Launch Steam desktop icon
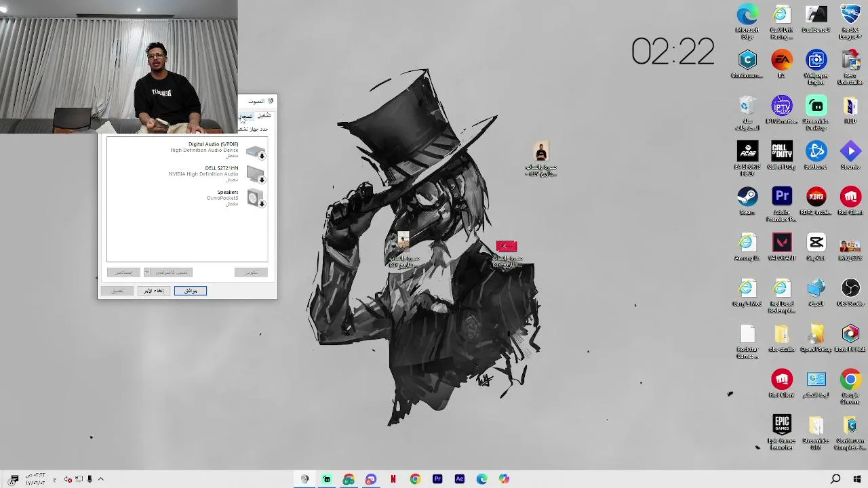The image size is (868, 488). tap(747, 201)
